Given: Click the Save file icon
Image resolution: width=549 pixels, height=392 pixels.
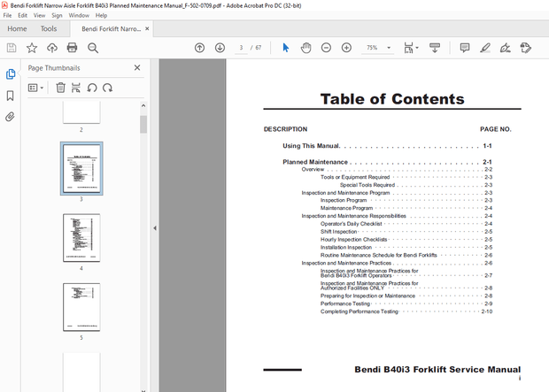Looking at the screenshot, I should [12, 48].
